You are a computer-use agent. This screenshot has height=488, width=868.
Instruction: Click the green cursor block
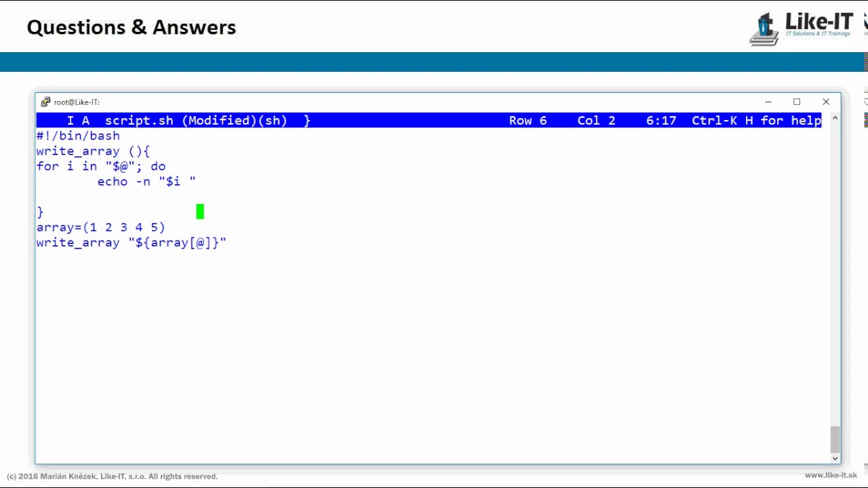click(x=200, y=212)
